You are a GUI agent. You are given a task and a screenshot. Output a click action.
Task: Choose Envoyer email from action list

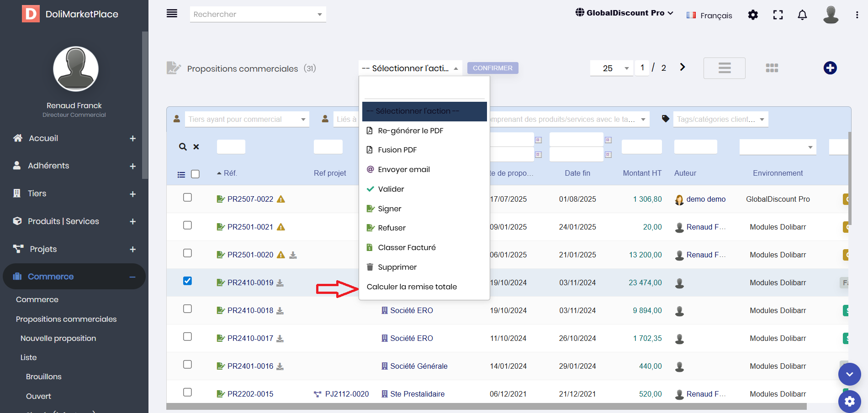(x=404, y=170)
